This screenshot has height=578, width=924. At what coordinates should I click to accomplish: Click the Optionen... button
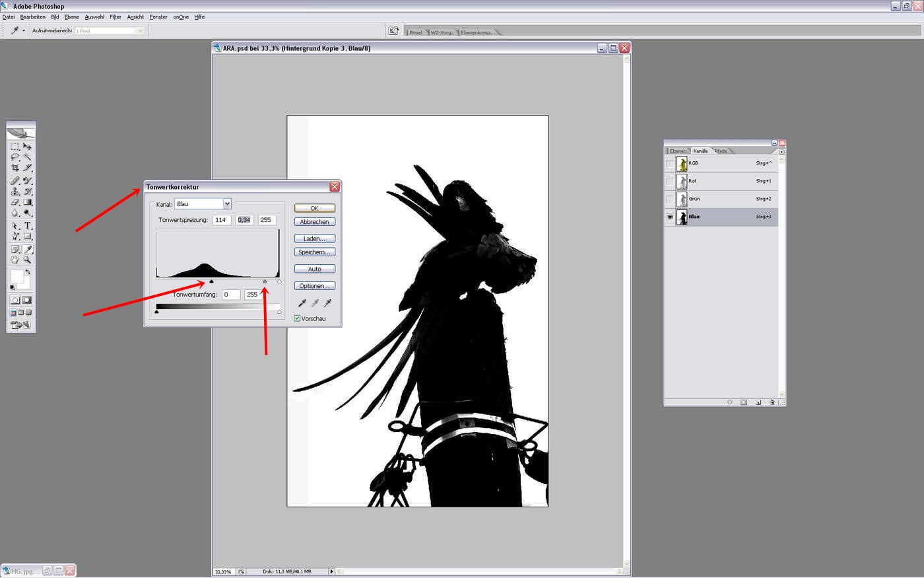click(315, 286)
